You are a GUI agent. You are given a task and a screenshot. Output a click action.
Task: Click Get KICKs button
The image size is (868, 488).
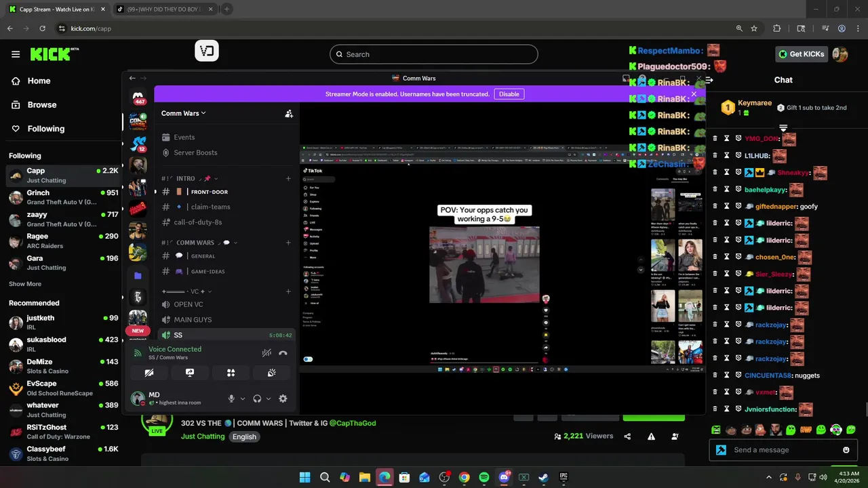point(802,54)
